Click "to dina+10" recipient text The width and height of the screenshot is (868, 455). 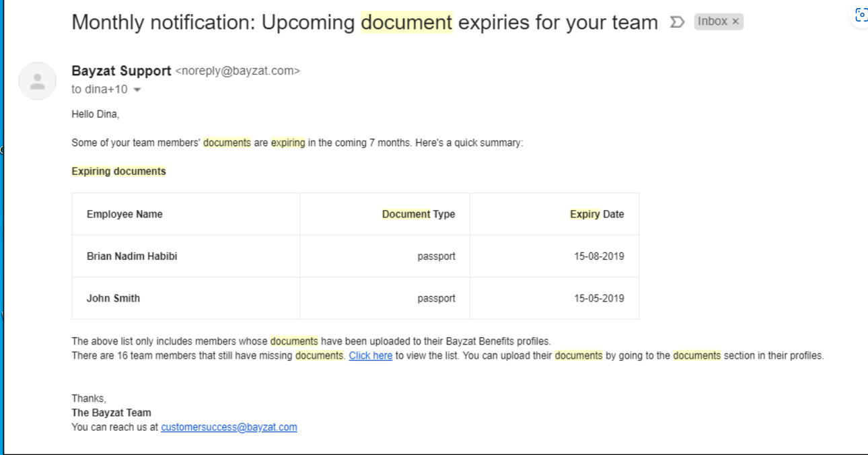100,90
